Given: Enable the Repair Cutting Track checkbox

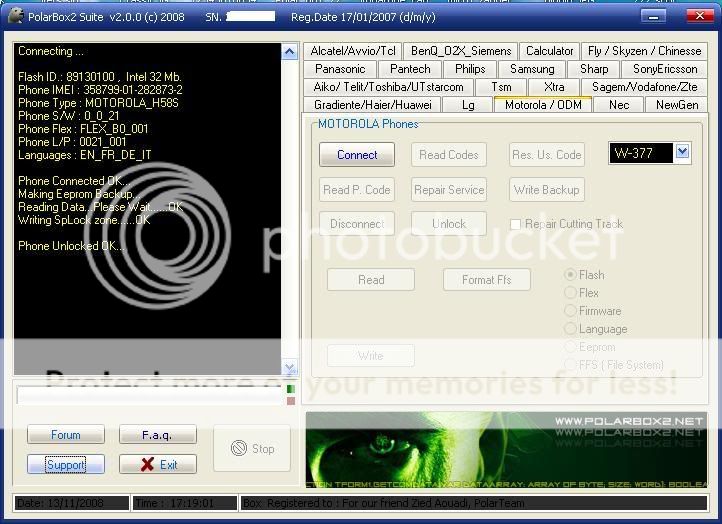Looking at the screenshot, I should pyautogui.click(x=516, y=224).
